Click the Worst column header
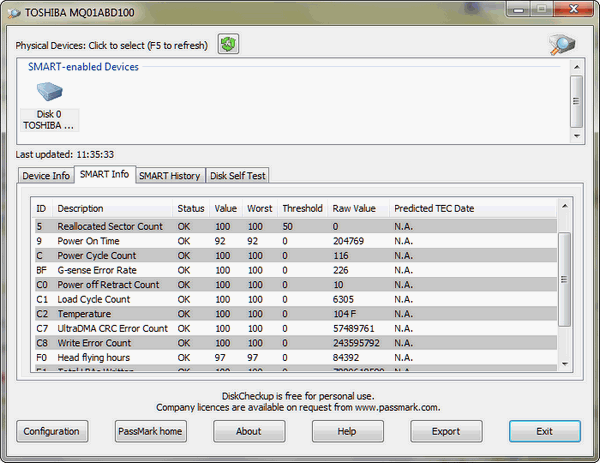Screen dimensions: 600x463 (x=260, y=209)
